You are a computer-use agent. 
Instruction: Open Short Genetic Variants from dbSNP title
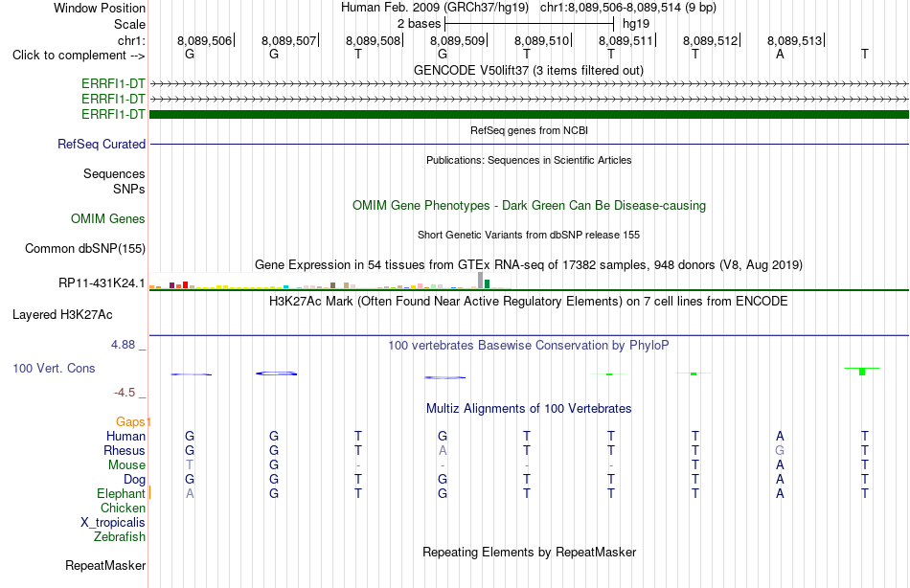click(529, 235)
